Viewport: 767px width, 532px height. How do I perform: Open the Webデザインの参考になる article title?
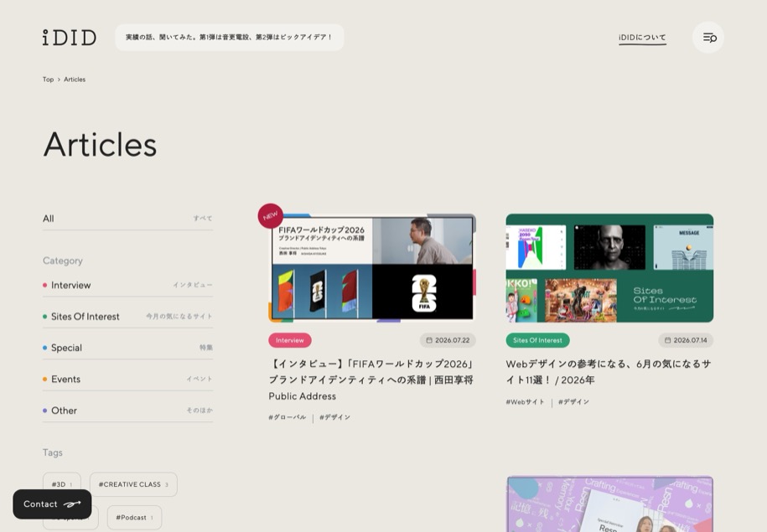(x=609, y=372)
